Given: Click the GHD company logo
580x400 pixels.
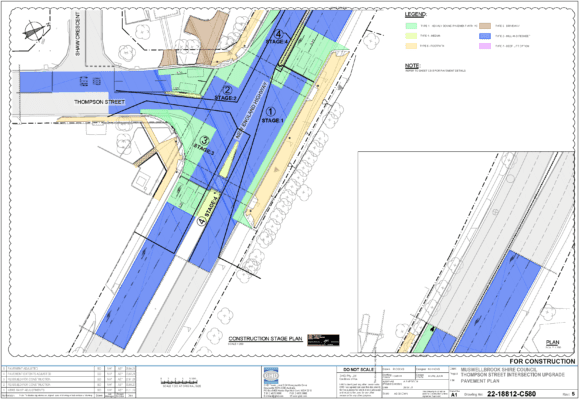Looking at the screenshot, I should [x=271, y=376].
